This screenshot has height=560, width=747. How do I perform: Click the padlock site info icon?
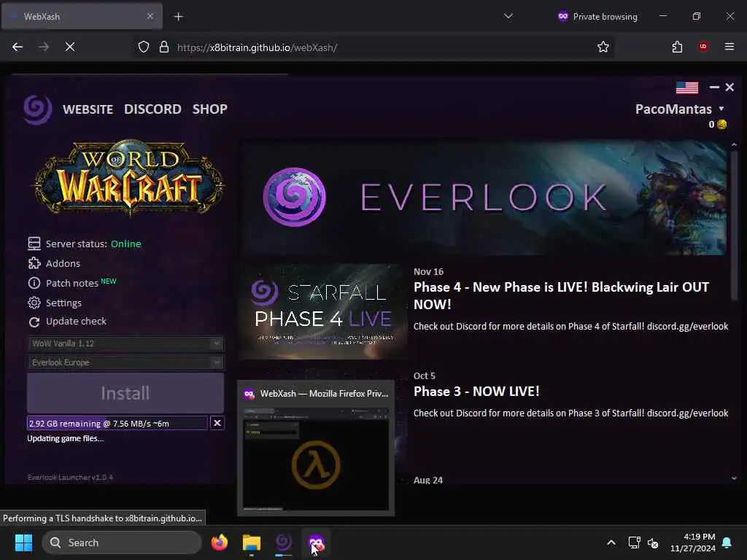tap(164, 47)
